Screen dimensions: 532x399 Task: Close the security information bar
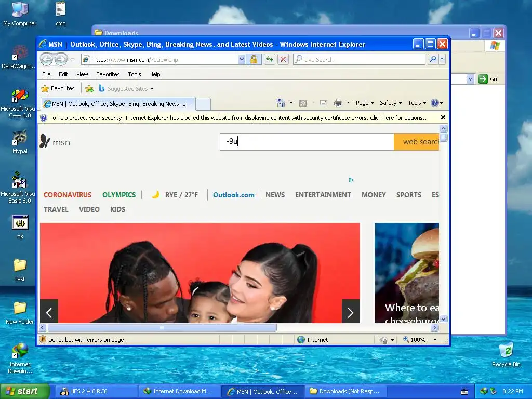pyautogui.click(x=443, y=118)
